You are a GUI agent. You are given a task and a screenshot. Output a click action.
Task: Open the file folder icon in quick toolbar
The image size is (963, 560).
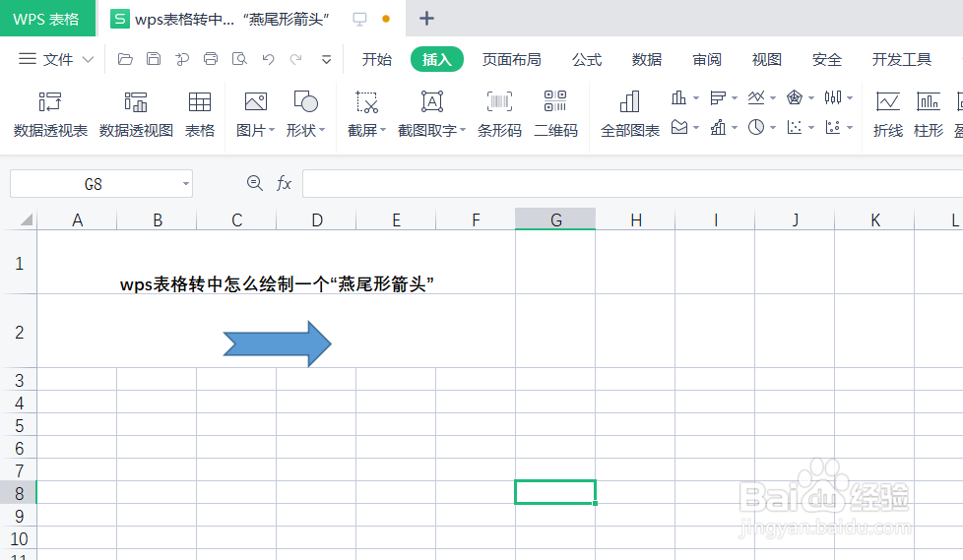[x=125, y=59]
